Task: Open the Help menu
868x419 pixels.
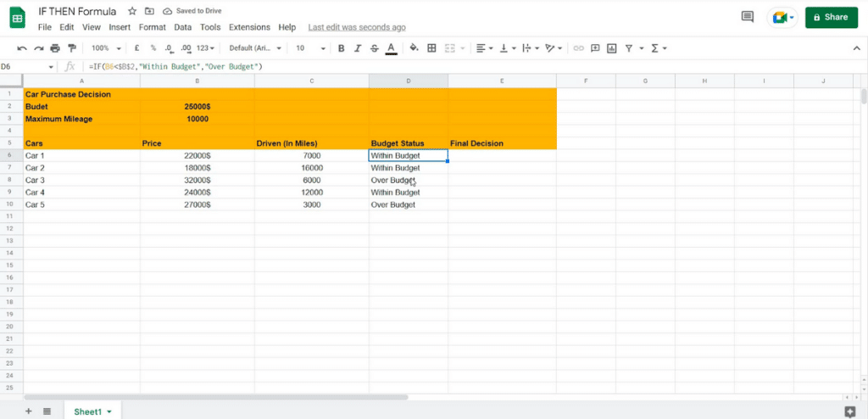Action: click(287, 27)
